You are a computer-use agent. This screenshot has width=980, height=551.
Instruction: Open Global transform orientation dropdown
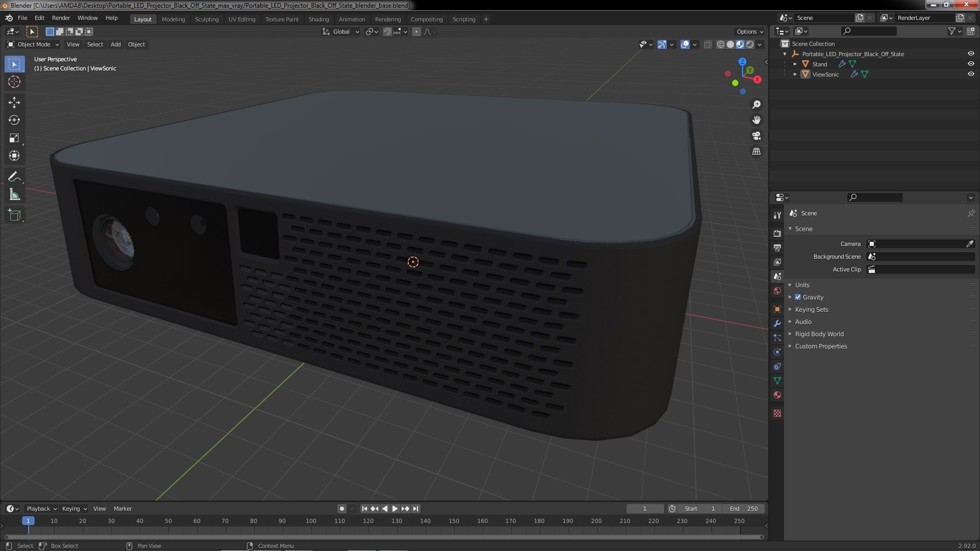pos(341,32)
